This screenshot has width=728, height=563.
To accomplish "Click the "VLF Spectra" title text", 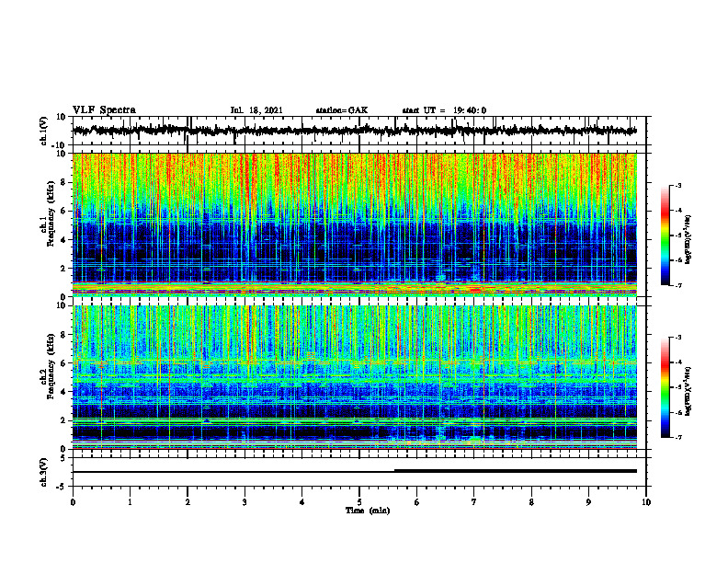I will (x=104, y=110).
